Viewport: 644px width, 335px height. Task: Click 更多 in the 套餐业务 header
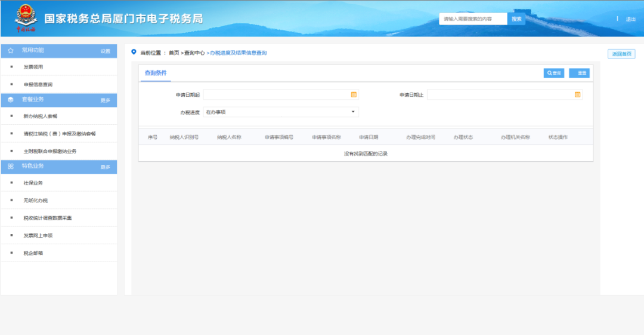click(106, 100)
